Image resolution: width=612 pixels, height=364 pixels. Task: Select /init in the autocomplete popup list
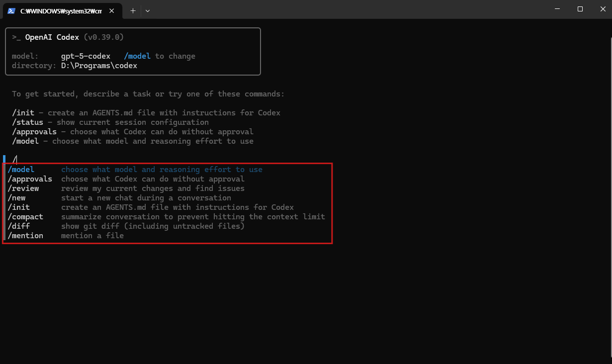coord(19,207)
